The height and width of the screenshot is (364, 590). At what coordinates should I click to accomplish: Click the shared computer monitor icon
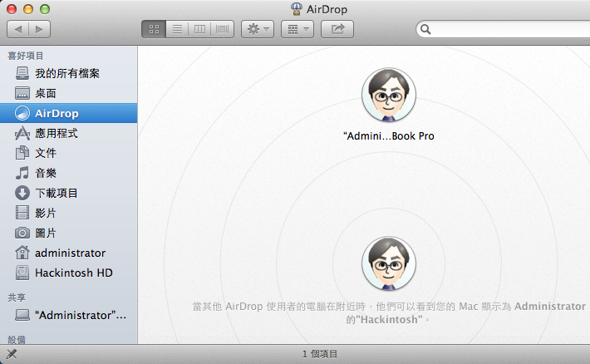pyautogui.click(x=22, y=315)
